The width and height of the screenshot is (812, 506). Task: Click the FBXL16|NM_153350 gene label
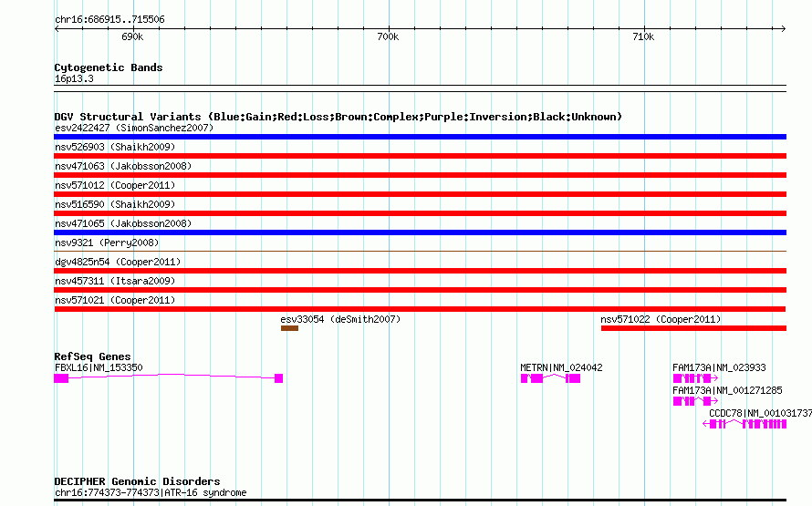[99, 367]
